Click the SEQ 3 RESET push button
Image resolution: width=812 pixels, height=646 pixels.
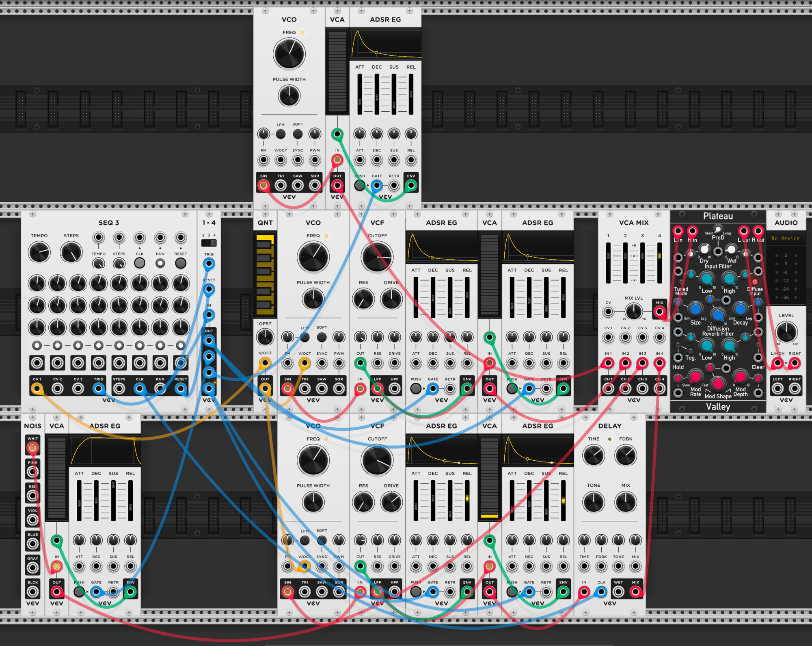click(x=181, y=263)
